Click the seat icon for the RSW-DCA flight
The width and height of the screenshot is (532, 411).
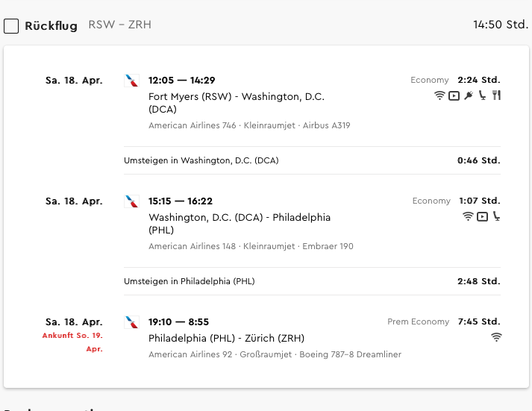(x=482, y=95)
